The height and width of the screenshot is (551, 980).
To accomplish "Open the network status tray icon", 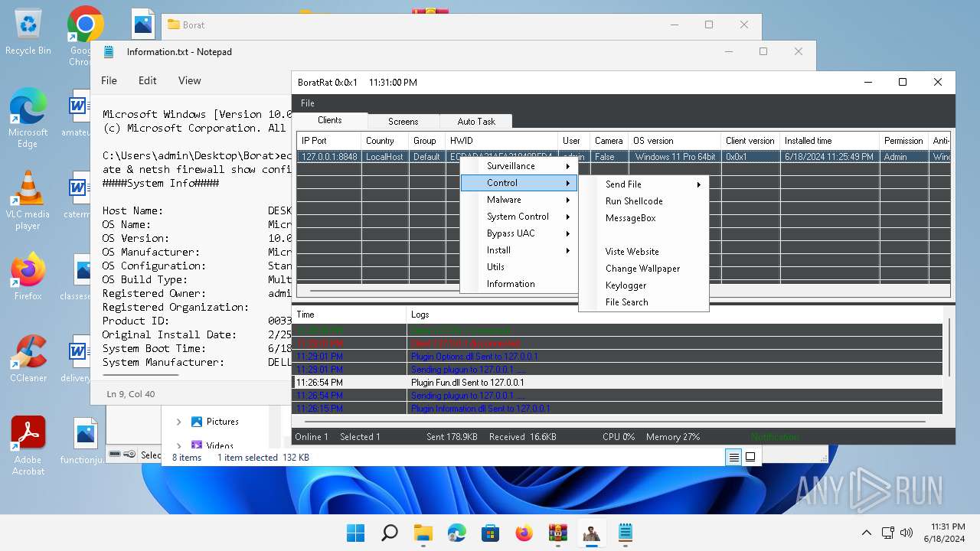I will 888,533.
